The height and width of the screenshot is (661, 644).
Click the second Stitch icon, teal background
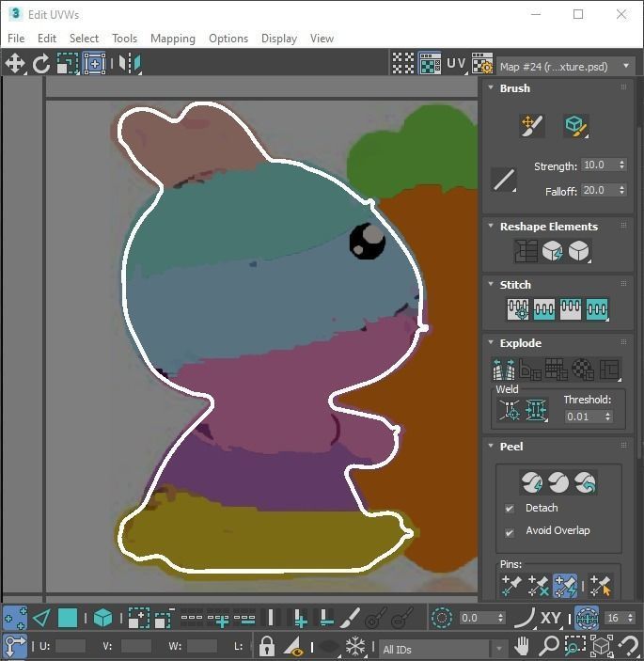pyautogui.click(x=543, y=309)
